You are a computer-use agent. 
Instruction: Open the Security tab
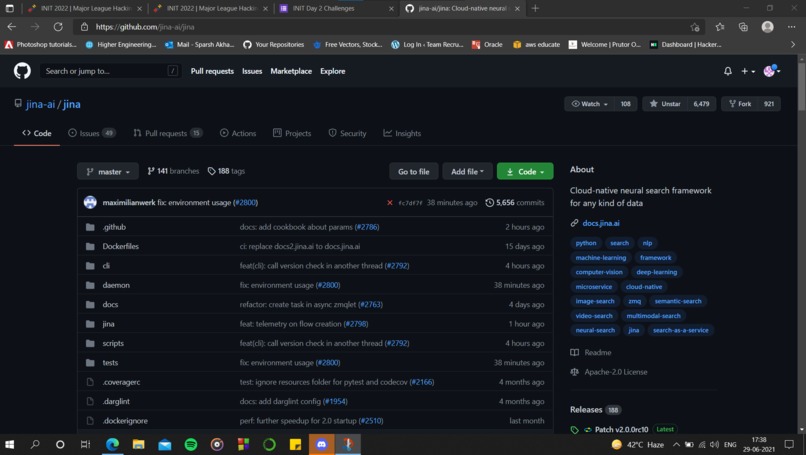347,133
